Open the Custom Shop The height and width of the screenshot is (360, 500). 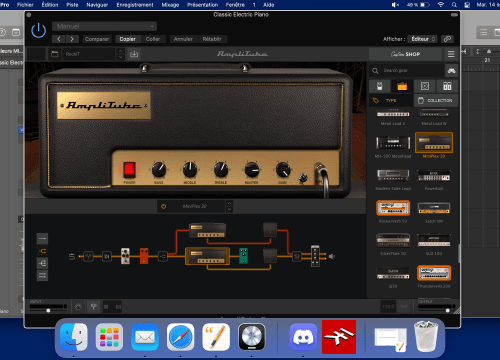pyautogui.click(x=406, y=54)
